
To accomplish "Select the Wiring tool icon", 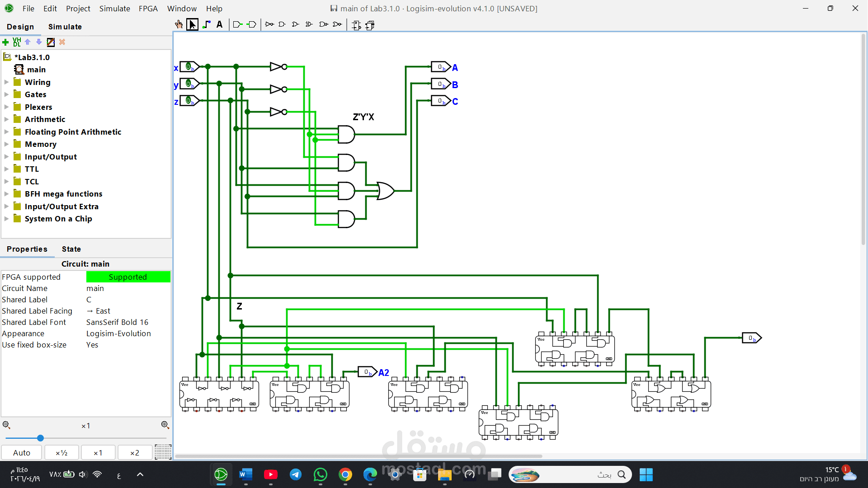I will [x=207, y=25].
